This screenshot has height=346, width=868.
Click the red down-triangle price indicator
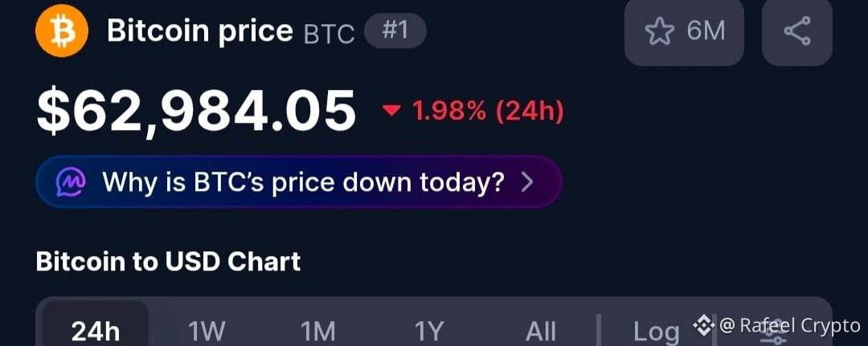pos(391,111)
